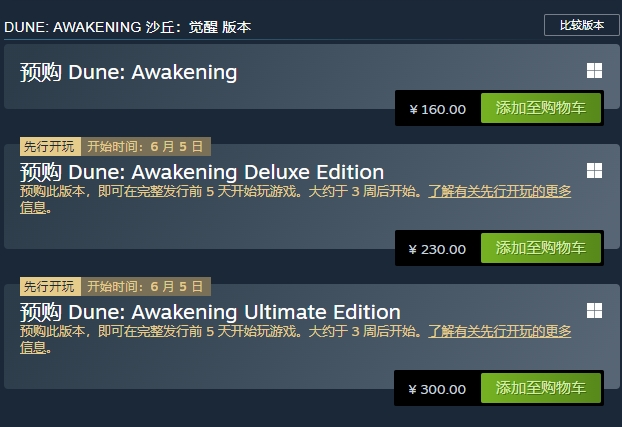Click Windows icon for base Dune: Awakening
The image size is (622, 427).
[594, 71]
